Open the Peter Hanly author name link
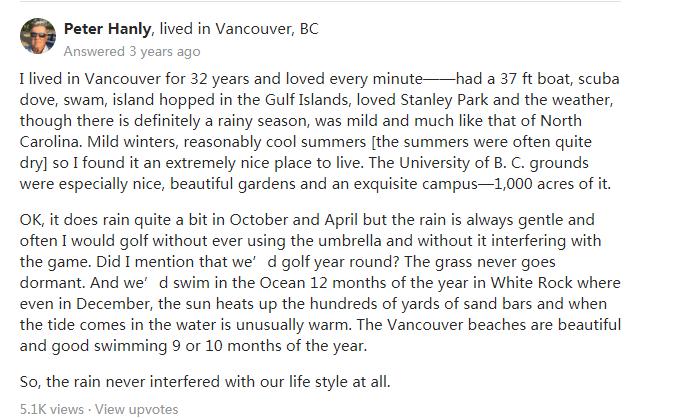Screen dimensions: 693x418 tap(104, 28)
